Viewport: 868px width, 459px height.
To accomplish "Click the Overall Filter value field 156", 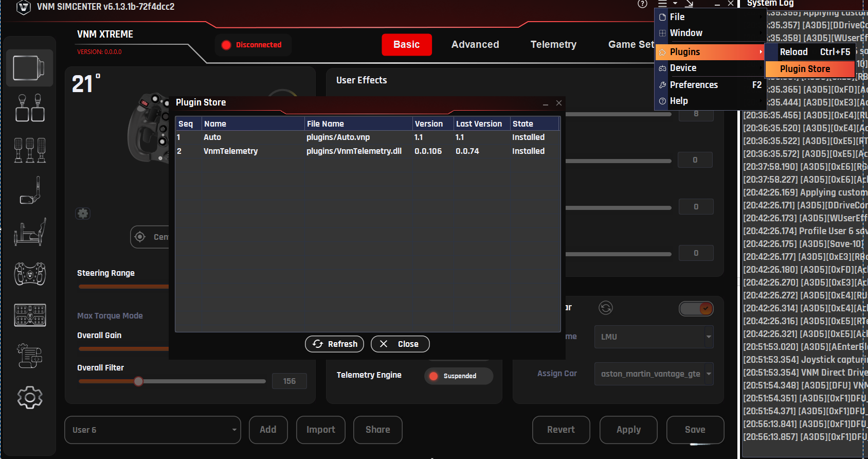I will tap(290, 381).
